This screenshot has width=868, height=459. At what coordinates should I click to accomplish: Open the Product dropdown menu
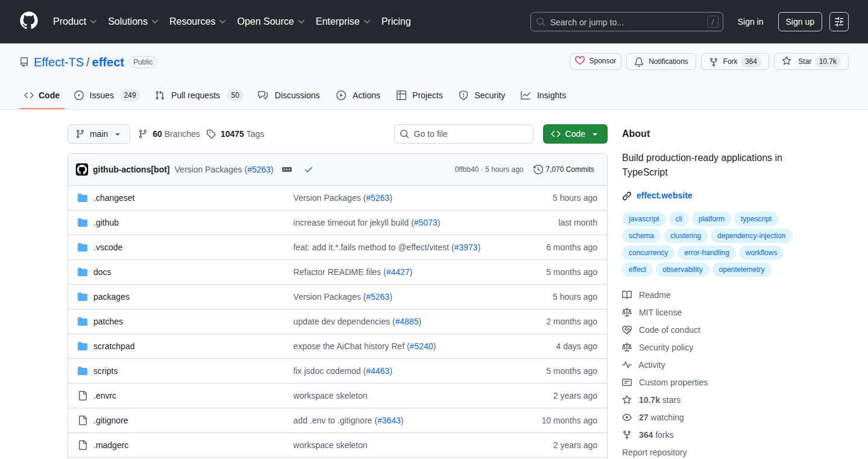pos(75,21)
